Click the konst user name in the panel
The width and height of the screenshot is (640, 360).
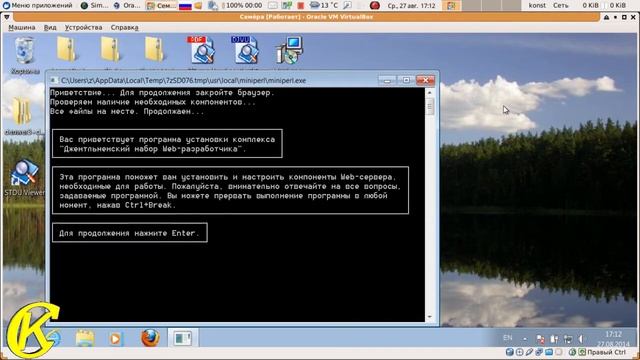[537, 5]
